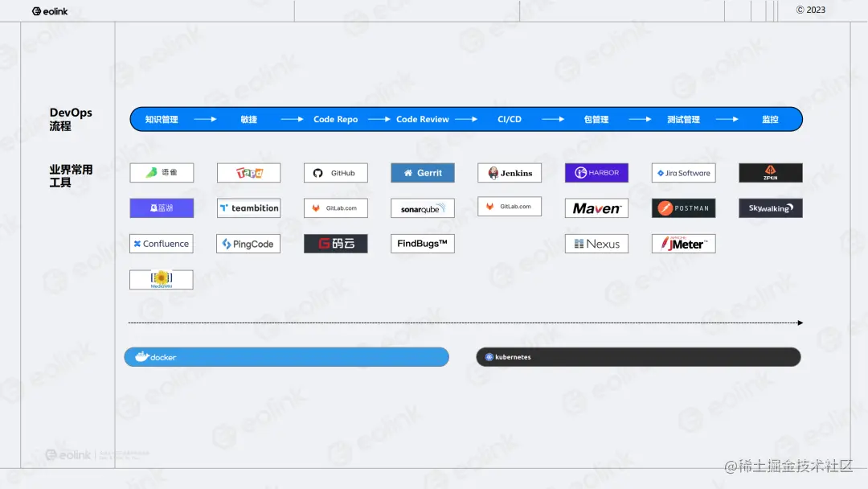Select the FindBugs logo card
The height and width of the screenshot is (489, 868).
[423, 244]
